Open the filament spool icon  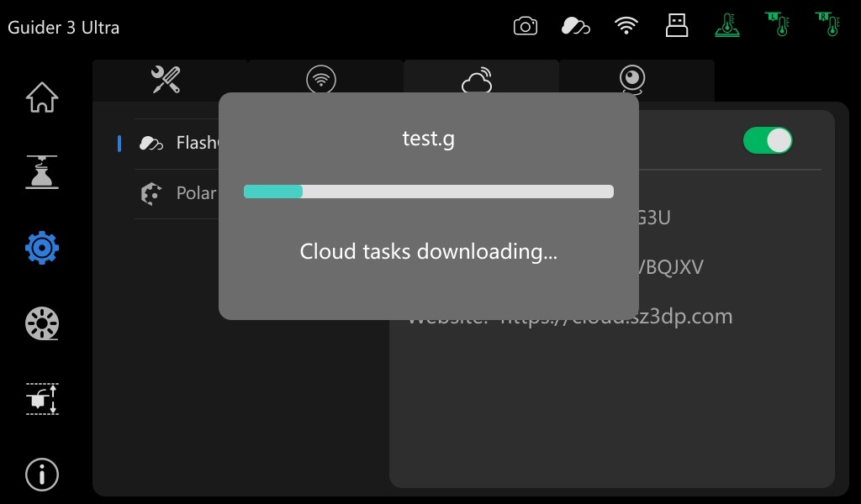click(x=42, y=323)
